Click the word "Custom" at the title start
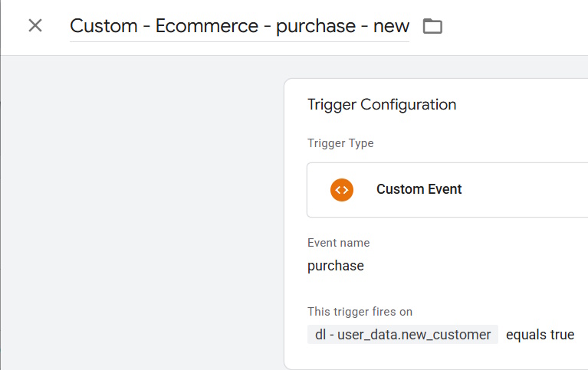The image size is (588, 370). 102,26
